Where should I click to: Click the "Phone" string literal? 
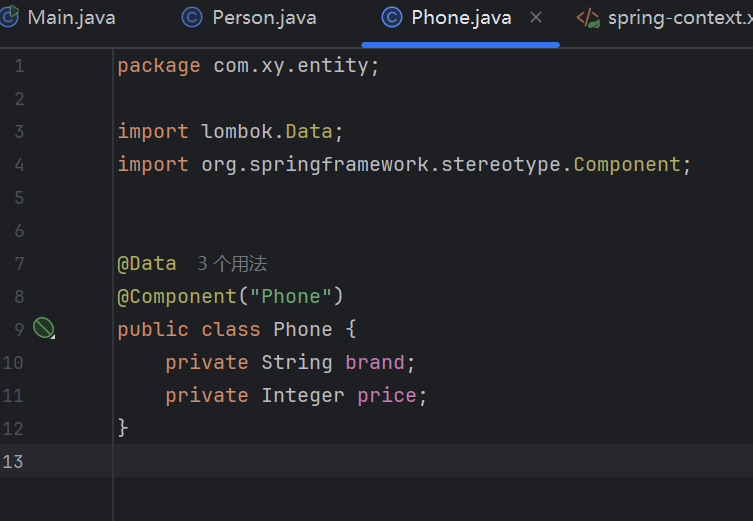point(291,296)
